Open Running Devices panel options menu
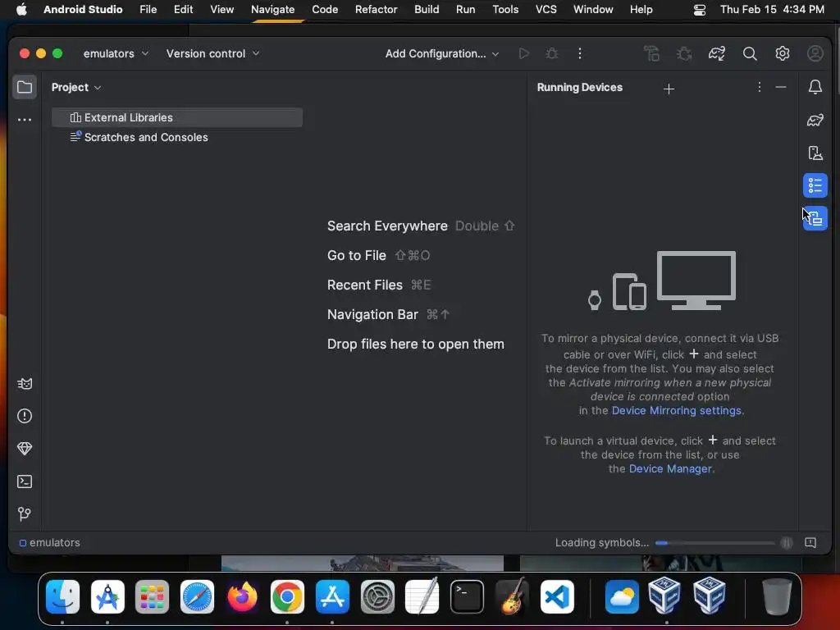Image resolution: width=840 pixels, height=630 pixels. click(x=759, y=87)
